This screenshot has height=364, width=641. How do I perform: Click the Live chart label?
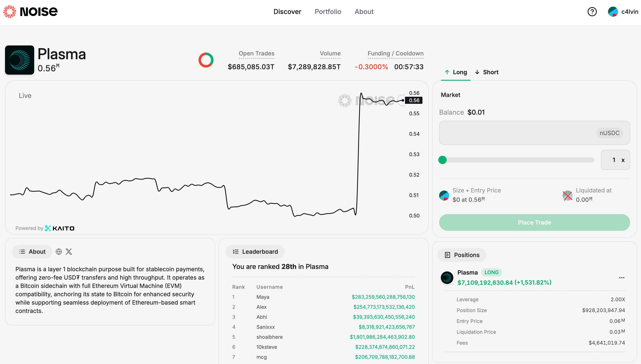[x=25, y=96]
